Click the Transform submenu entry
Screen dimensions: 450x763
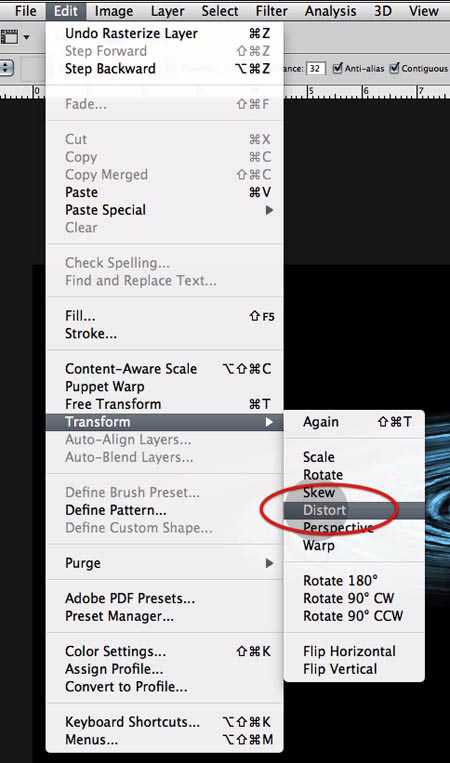tap(164, 422)
